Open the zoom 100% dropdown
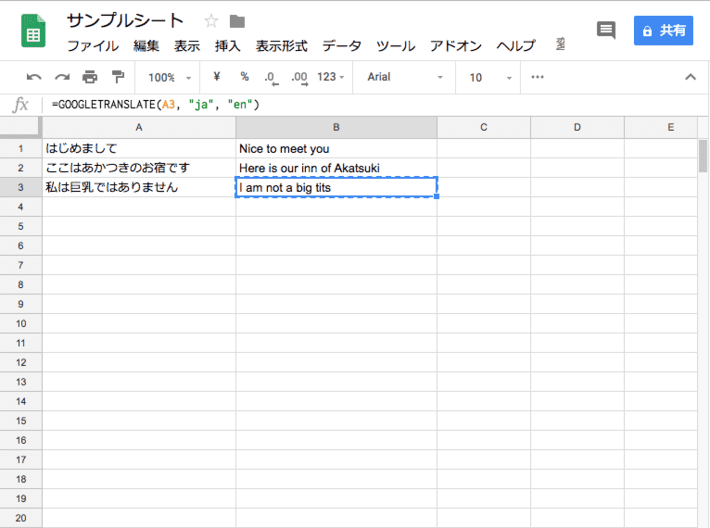Image resolution: width=710 pixels, height=528 pixels. tap(166, 77)
